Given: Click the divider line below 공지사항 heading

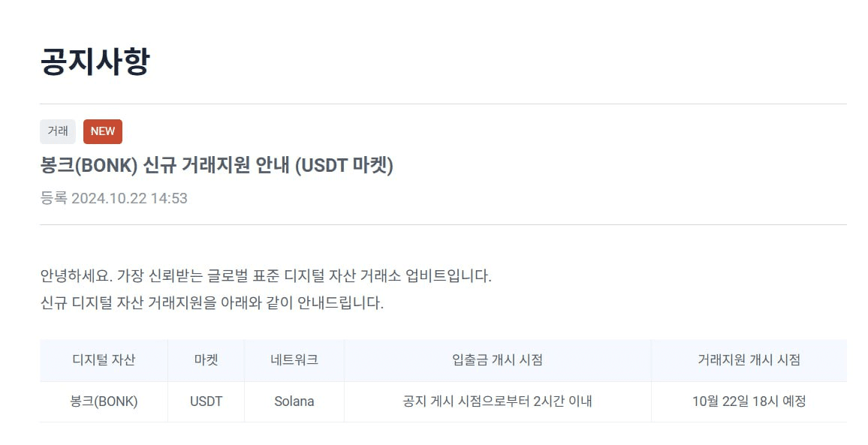Looking at the screenshot, I should point(443,104).
